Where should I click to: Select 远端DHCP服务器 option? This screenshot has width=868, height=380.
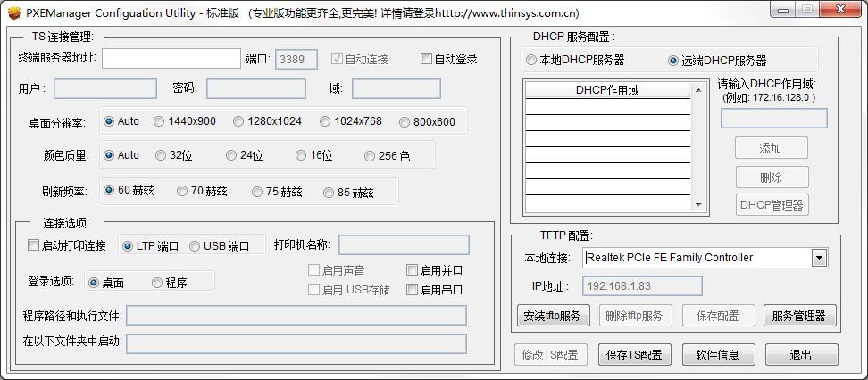click(x=673, y=61)
